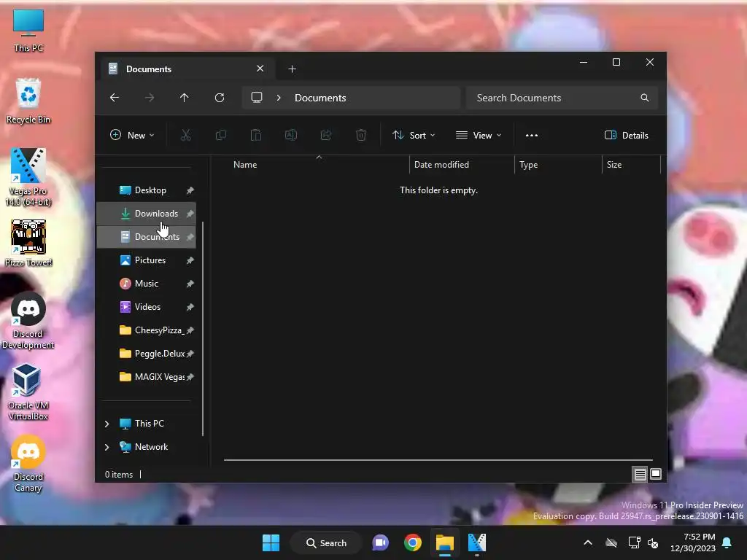
Task: Click the PC icon in address bar
Action: click(x=257, y=98)
